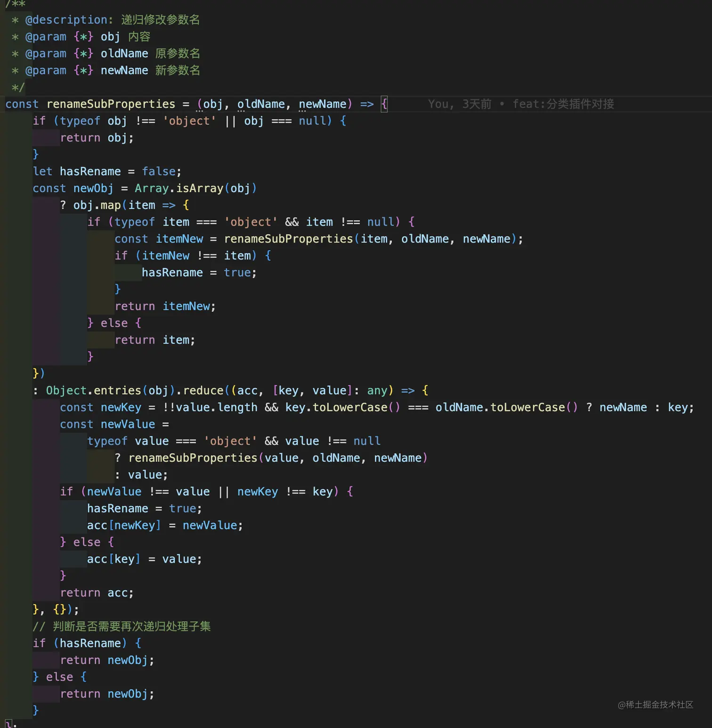The width and height of the screenshot is (712, 728).
Task: Click 'const itemNew' declaration line
Action: 319,239
